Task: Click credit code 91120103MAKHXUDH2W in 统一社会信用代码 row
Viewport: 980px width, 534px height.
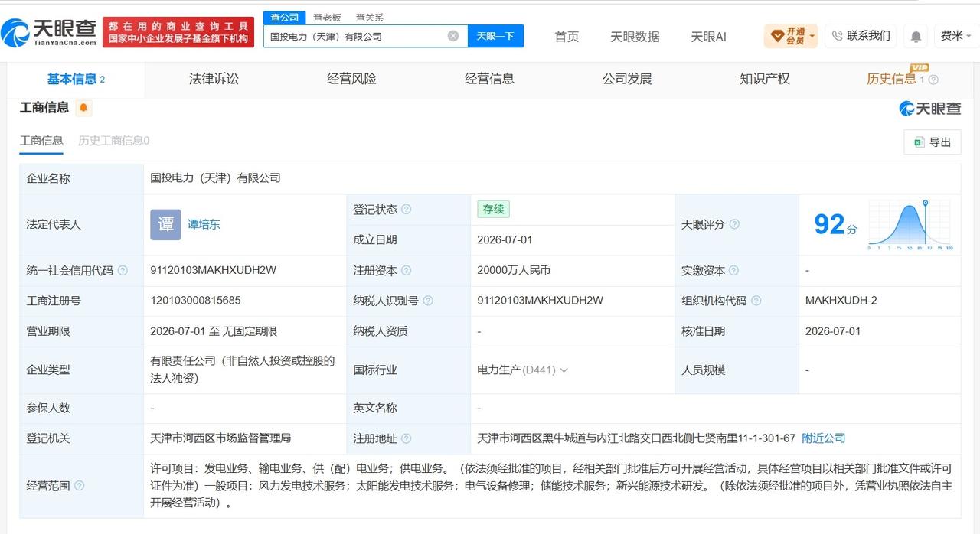Action: point(214,270)
